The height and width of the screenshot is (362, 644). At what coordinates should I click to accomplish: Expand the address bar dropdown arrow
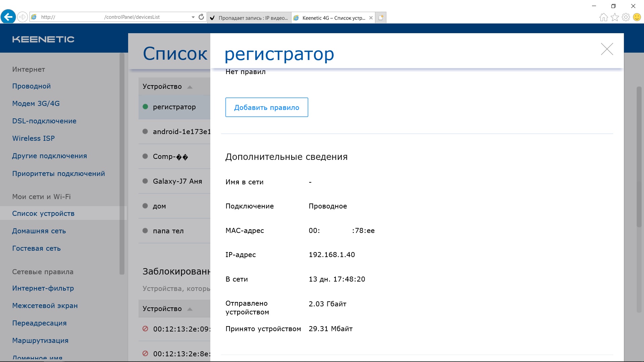tap(193, 17)
